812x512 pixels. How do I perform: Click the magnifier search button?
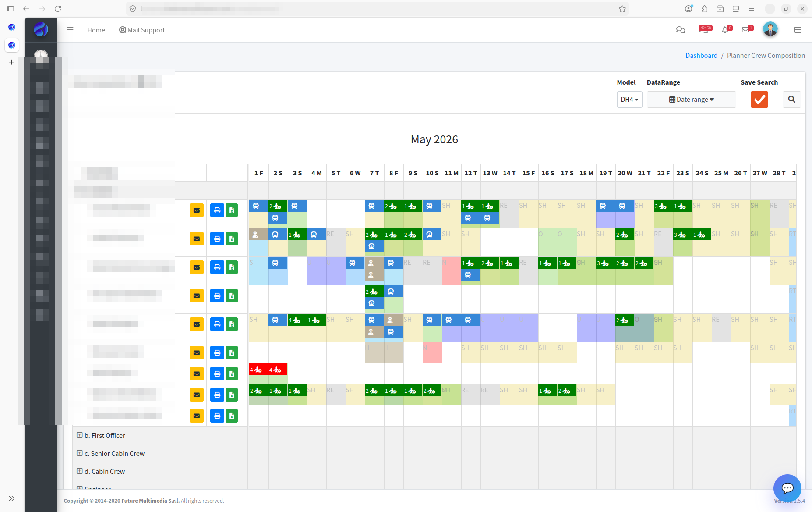click(791, 100)
